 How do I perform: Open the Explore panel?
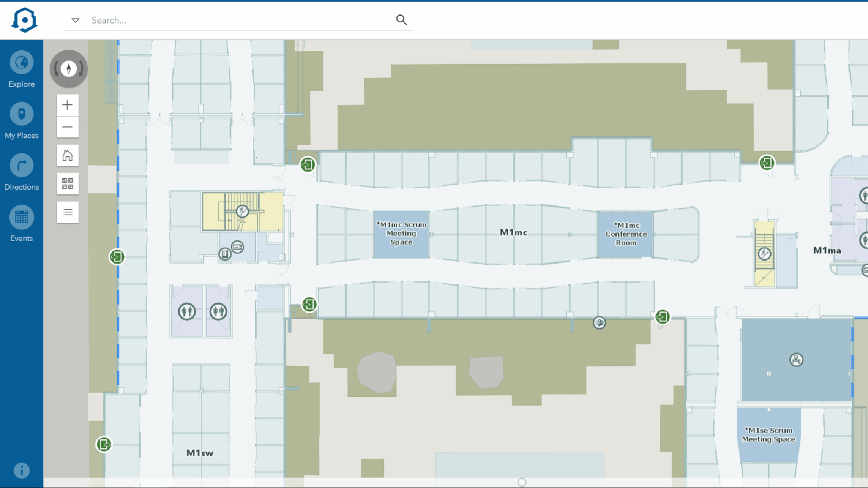coord(21,70)
